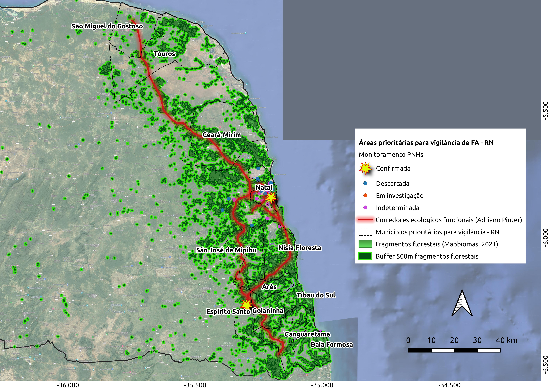Viewport: 555px width, 392px height.
Task: Click the blue Descartada dot in legend
Action: click(365, 183)
